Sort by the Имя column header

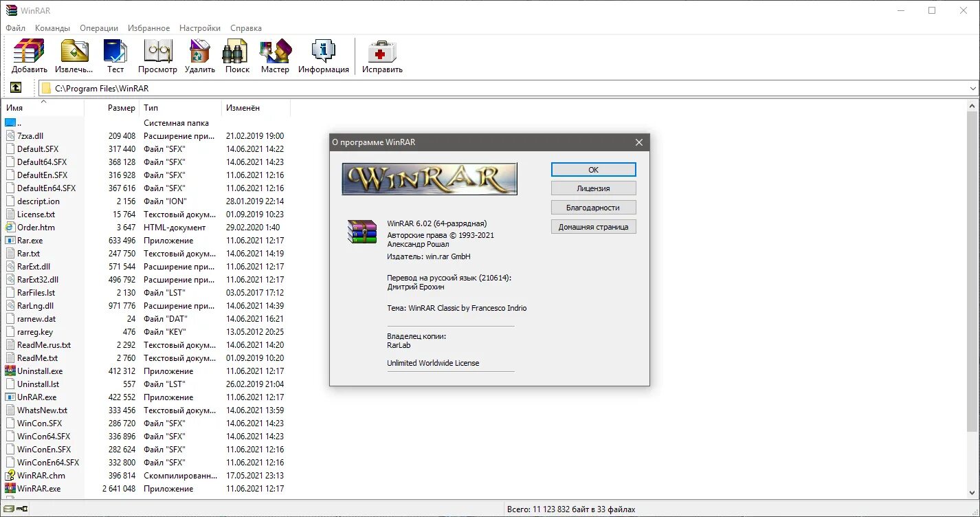[43, 108]
